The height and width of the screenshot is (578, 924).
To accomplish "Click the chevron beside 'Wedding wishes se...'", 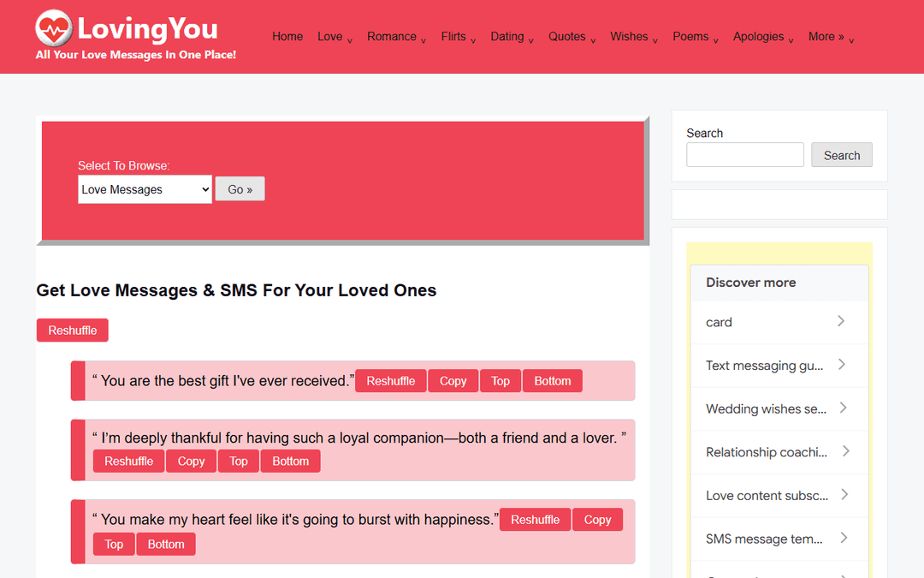I will pyautogui.click(x=844, y=408).
